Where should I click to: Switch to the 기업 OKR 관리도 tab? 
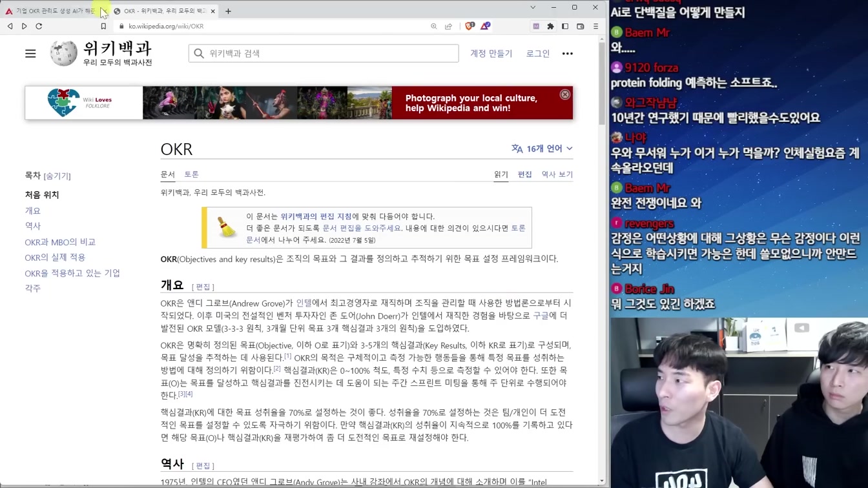coord(54,11)
